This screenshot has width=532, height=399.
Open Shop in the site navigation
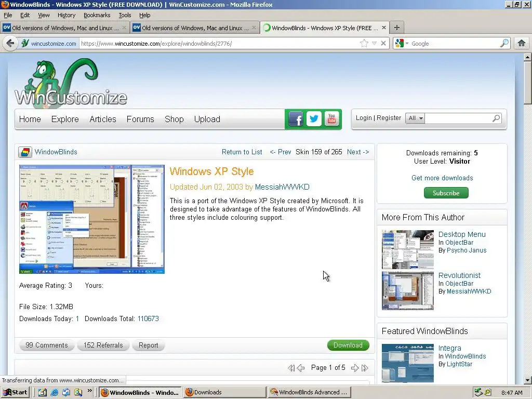pos(174,119)
